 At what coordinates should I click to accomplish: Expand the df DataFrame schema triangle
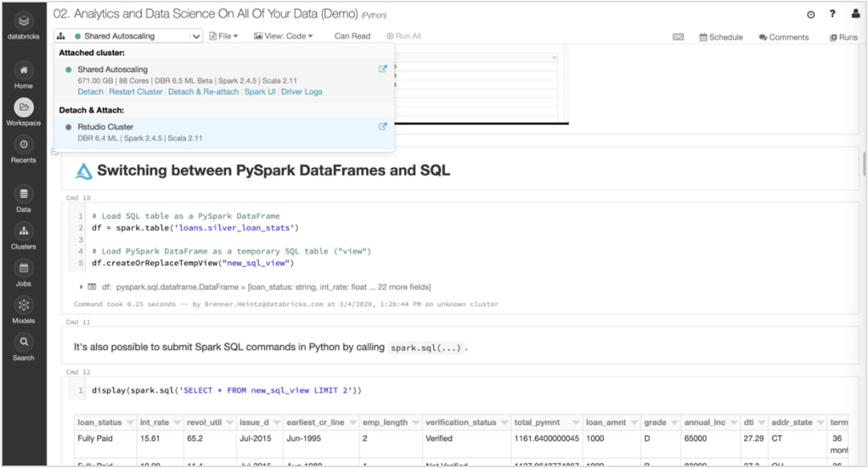tap(82, 287)
